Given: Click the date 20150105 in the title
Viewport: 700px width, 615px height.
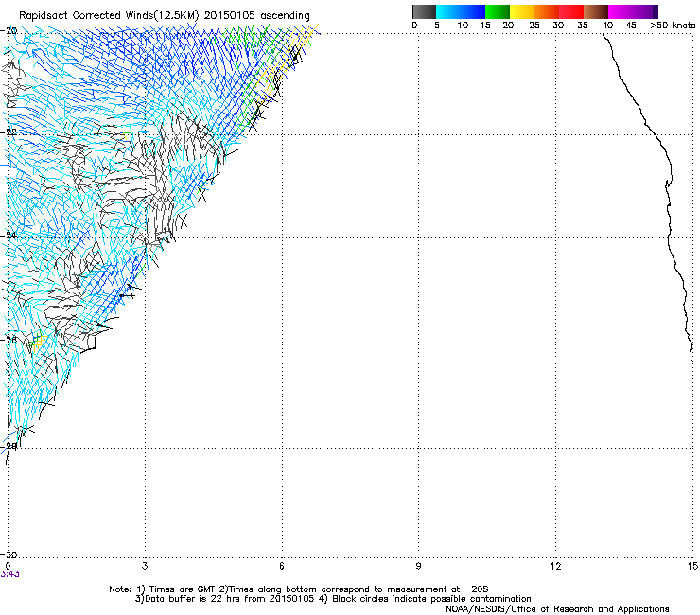Looking at the screenshot, I should (230, 15).
